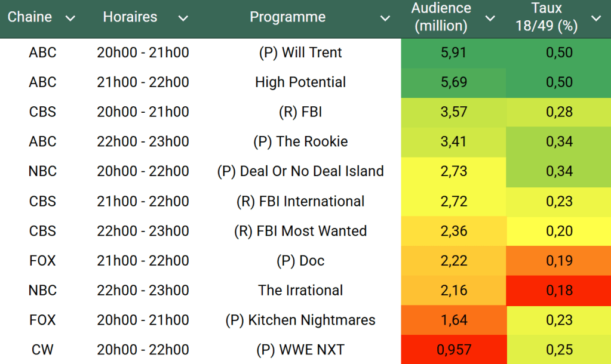Open the Programme column dropdown arrow
This screenshot has width=611, height=364.
[x=385, y=18]
